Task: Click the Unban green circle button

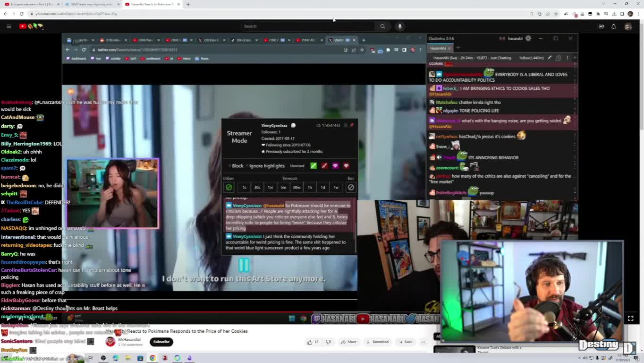Action: (x=229, y=188)
